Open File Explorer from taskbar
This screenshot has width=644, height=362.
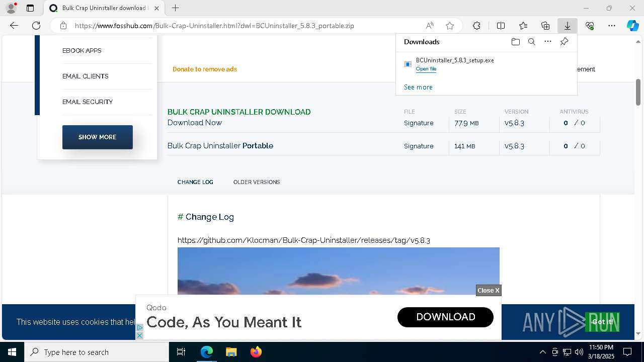tap(231, 352)
